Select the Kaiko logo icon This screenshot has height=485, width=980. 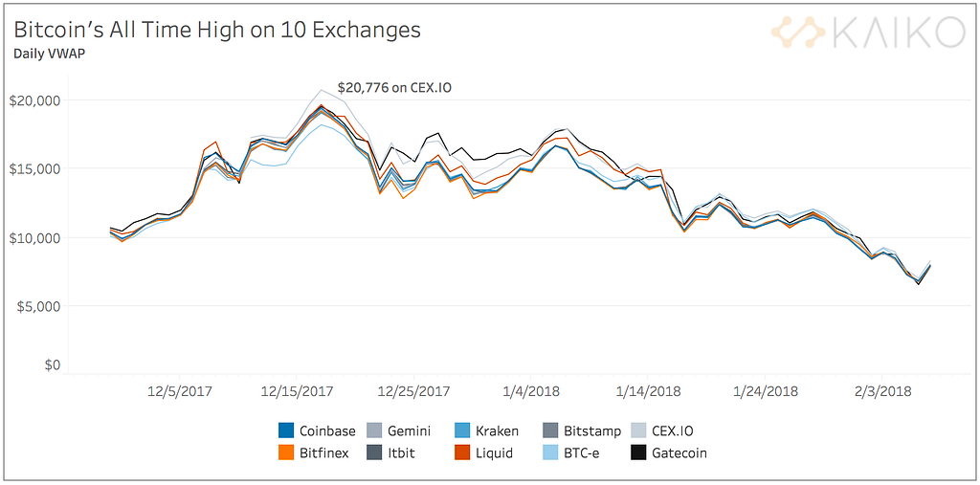pyautogui.click(x=801, y=32)
